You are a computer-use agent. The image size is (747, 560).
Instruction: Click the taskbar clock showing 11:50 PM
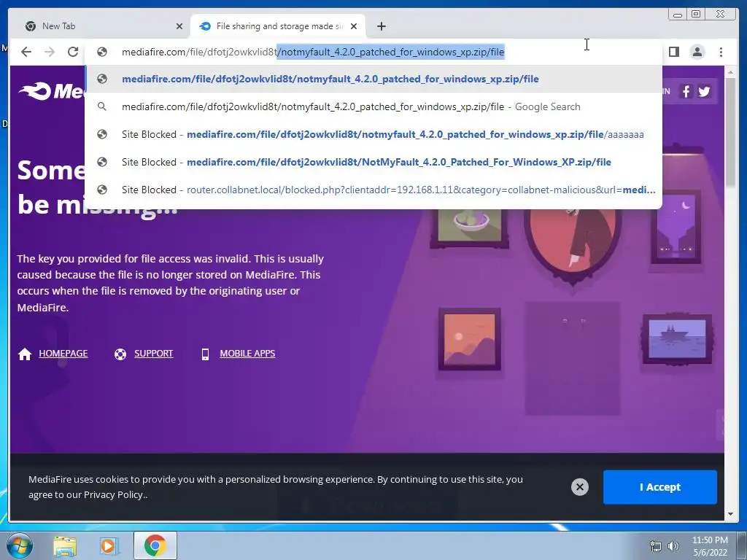click(x=710, y=546)
